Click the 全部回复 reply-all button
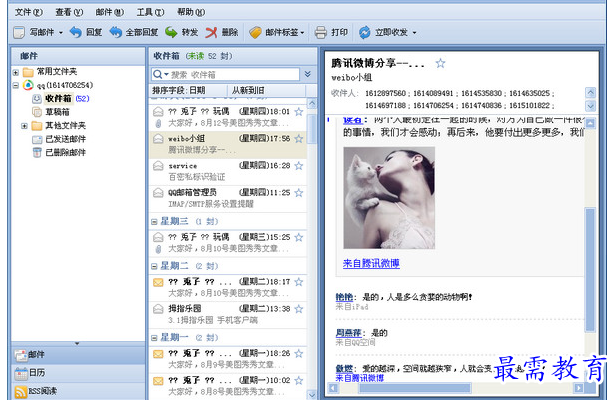Image resolution: width=615 pixels, height=400 pixels. tap(134, 32)
